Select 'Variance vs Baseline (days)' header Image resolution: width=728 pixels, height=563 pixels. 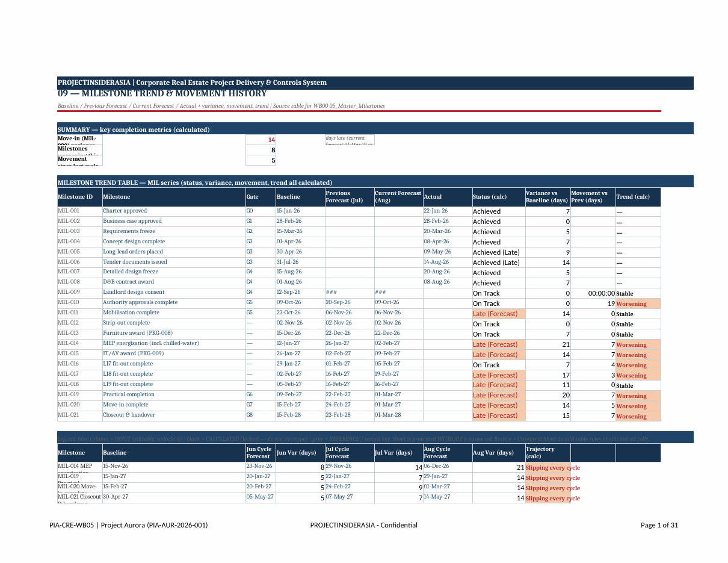(548, 197)
